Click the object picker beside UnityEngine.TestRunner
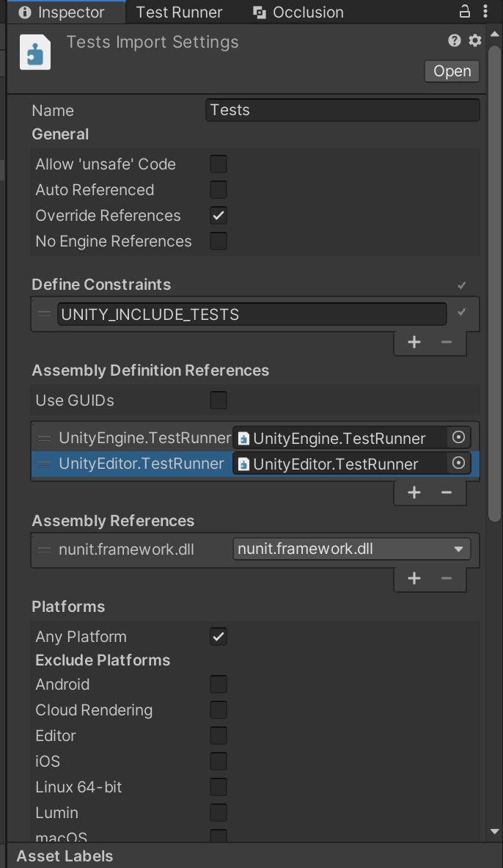The width and height of the screenshot is (503, 868). pos(458,437)
